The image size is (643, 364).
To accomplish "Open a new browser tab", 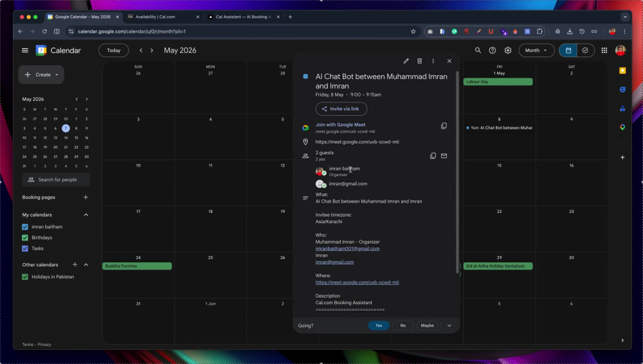I will point(291,17).
